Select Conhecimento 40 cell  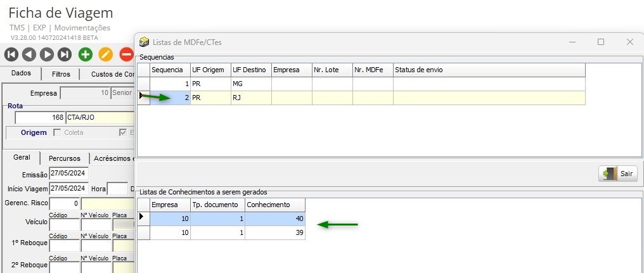275,219
